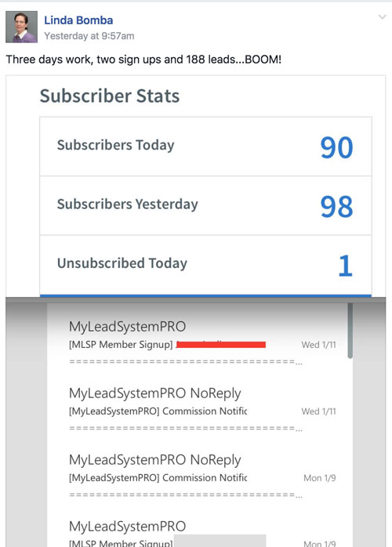The width and height of the screenshot is (392, 547).
Task: Open Mon 1/9 Commission Notification email
Action: (x=202, y=476)
